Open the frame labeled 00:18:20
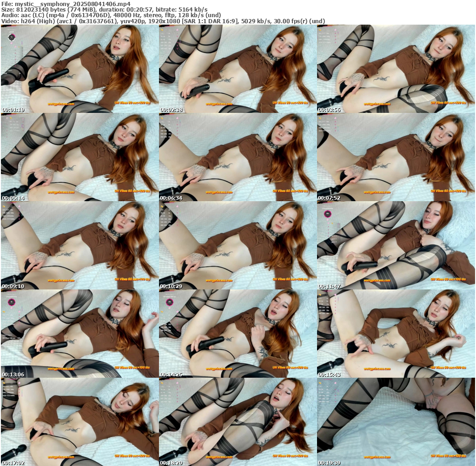Screen dimensions: 476x466 pos(238,422)
